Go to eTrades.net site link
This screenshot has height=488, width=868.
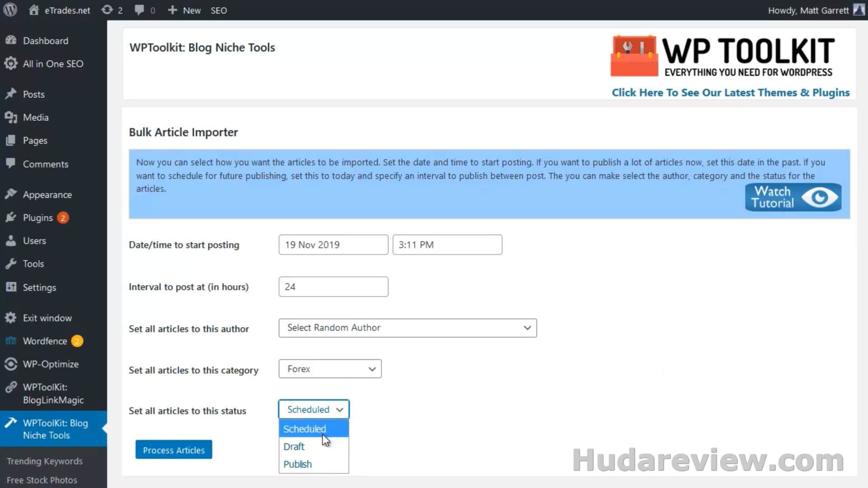coord(67,10)
